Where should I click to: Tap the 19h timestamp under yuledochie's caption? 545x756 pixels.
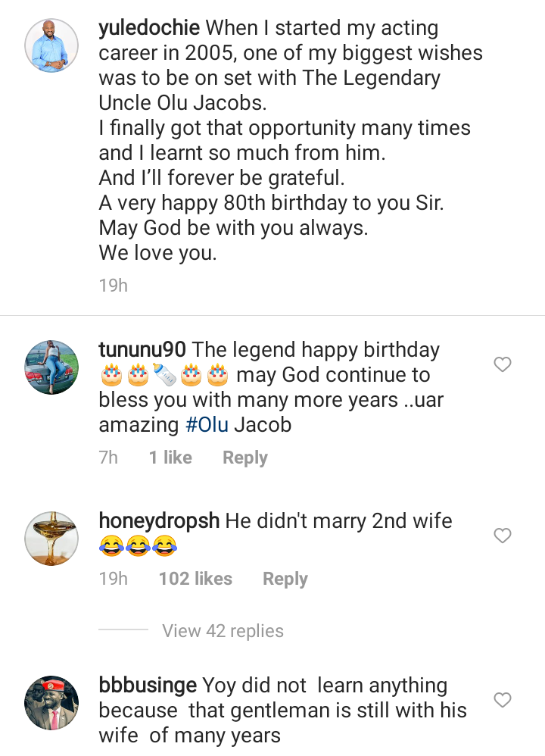(x=113, y=286)
